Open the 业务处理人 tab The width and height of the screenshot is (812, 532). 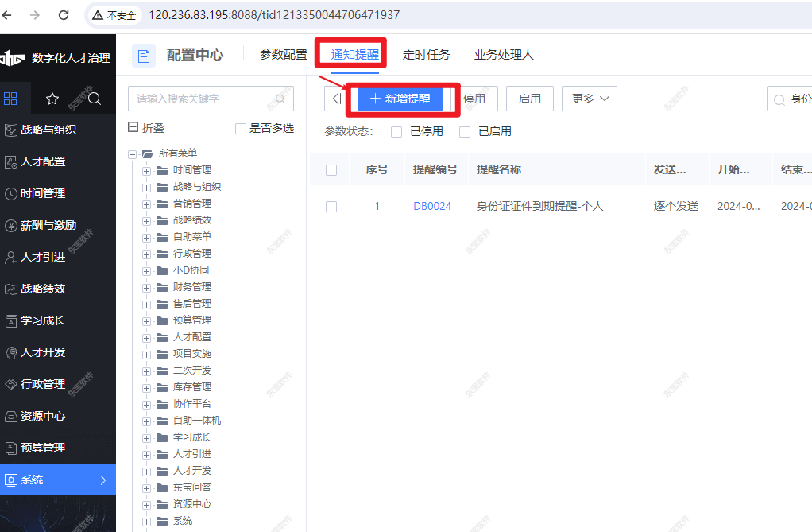click(x=505, y=55)
